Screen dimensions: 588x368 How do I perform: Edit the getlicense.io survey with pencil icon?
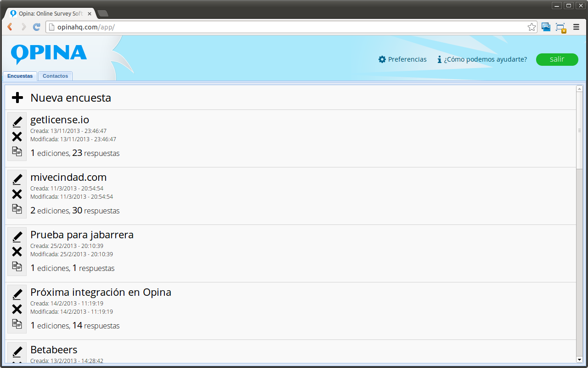point(17,121)
